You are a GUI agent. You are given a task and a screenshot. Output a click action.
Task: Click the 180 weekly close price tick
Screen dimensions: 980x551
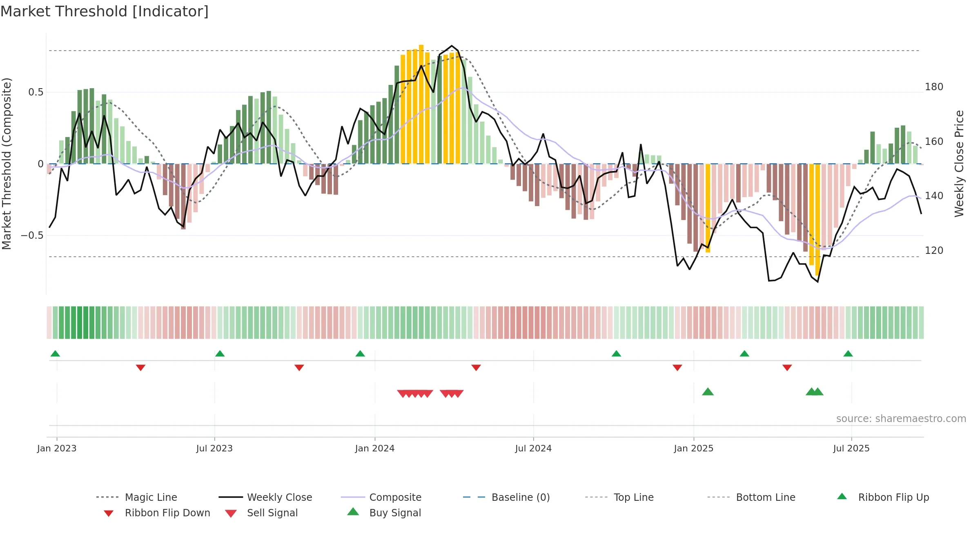934,87
